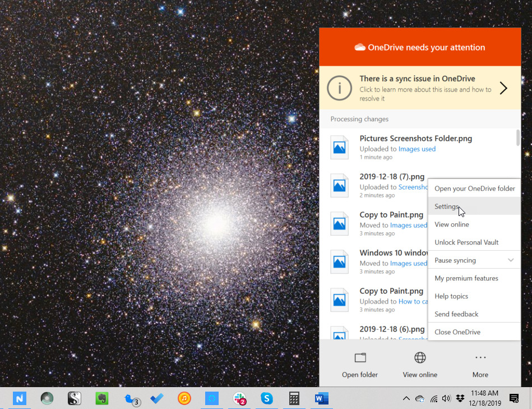Click Dropbox tray icon
532x409 pixels.
pyautogui.click(x=460, y=398)
